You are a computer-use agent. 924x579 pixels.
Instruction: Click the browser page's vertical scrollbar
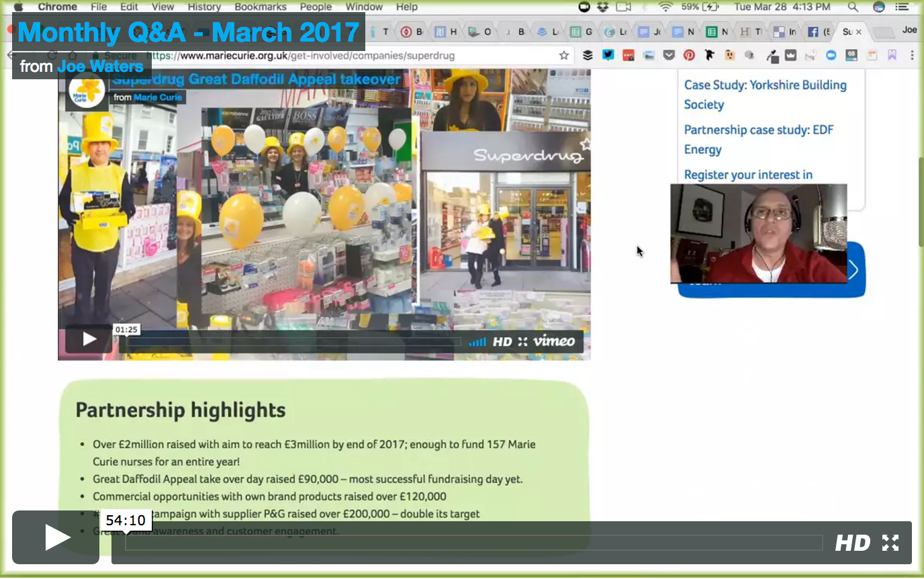click(x=920, y=202)
